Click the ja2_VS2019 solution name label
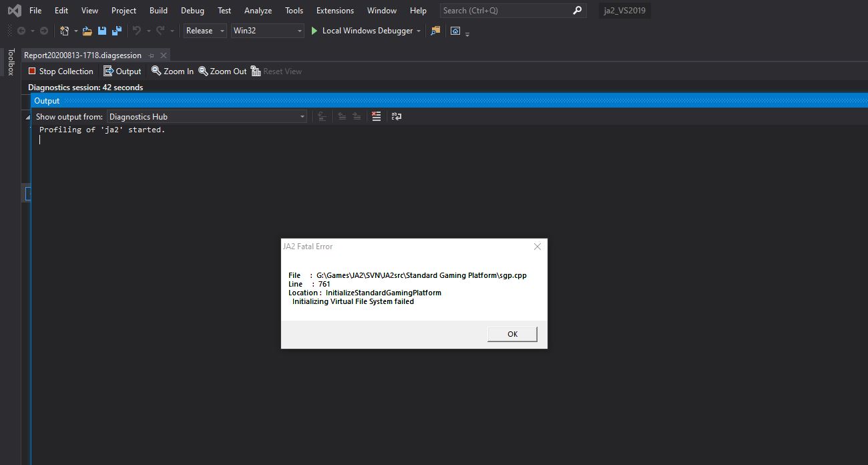Image resolution: width=868 pixels, height=465 pixels. (x=624, y=11)
